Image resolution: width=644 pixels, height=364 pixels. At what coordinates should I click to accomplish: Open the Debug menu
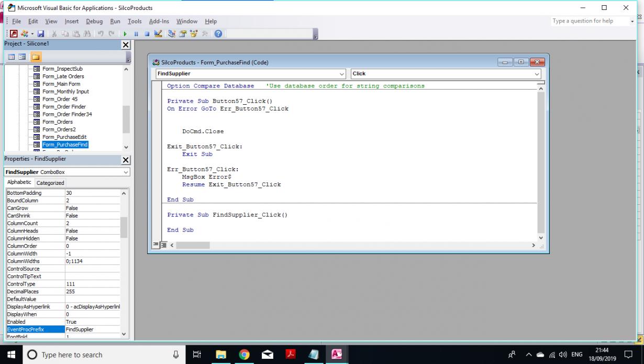(94, 21)
